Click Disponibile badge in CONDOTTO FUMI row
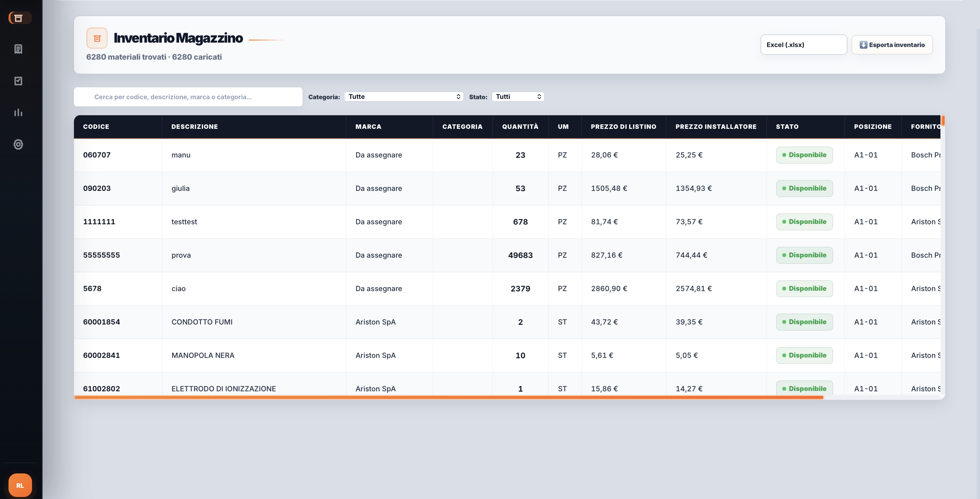 [x=804, y=322]
